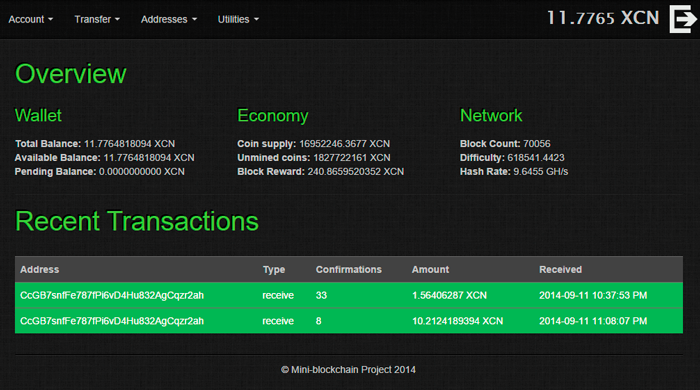Click the Unmined coins value 1827722161 XCN
This screenshot has height=390, width=700.
coord(351,158)
